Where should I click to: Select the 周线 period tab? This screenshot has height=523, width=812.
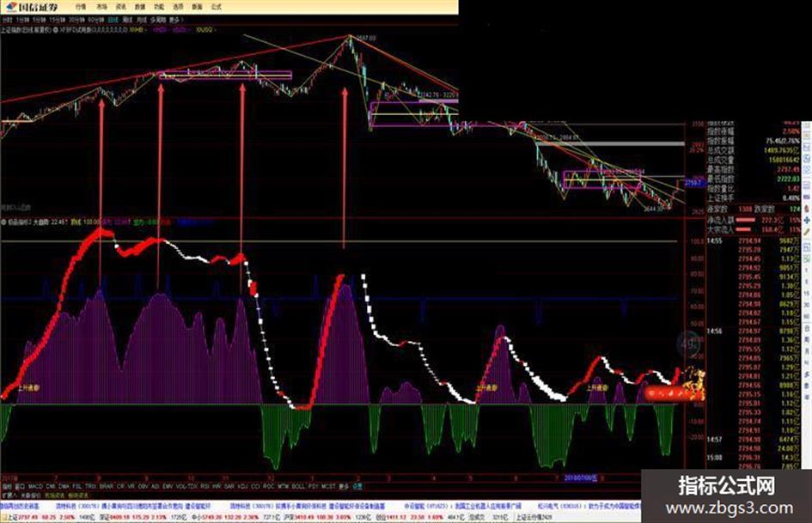128,20
